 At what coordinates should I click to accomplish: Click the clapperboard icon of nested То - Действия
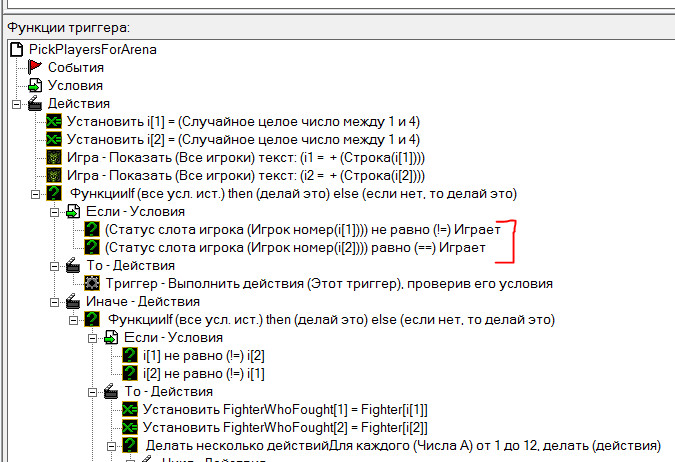[111, 391]
